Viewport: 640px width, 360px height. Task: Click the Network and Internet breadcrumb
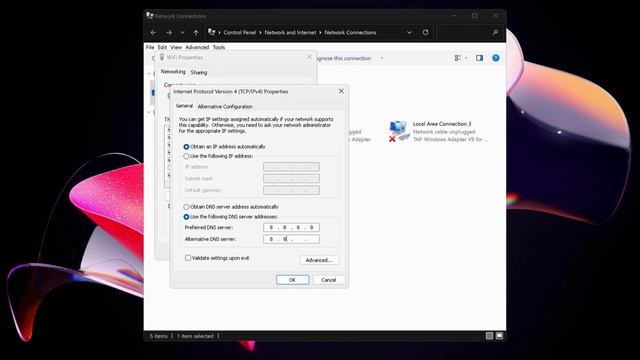(290, 32)
